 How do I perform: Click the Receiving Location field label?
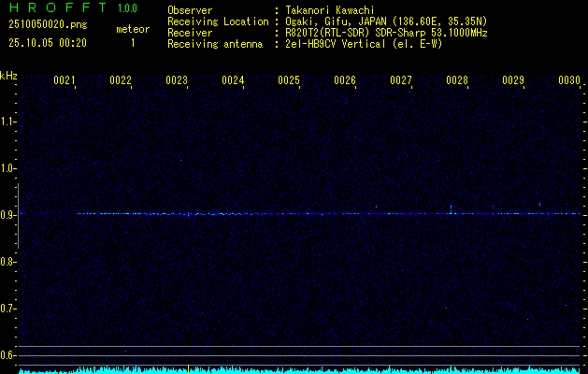218,22
